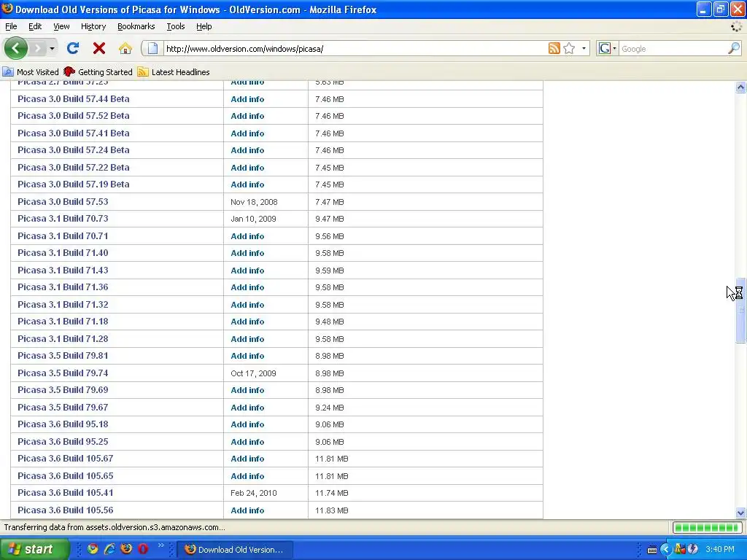Reload the page with the blue Reload icon

tap(73, 48)
